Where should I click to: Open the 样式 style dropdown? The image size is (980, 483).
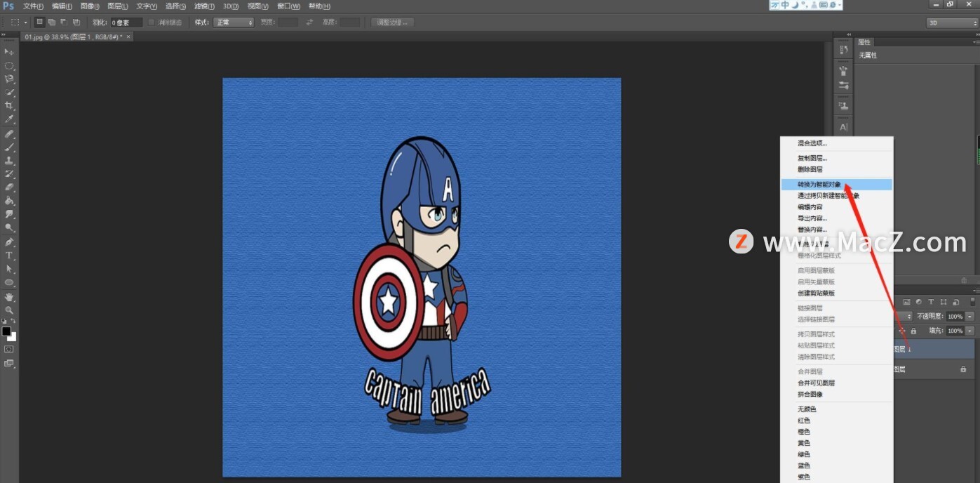click(x=234, y=22)
